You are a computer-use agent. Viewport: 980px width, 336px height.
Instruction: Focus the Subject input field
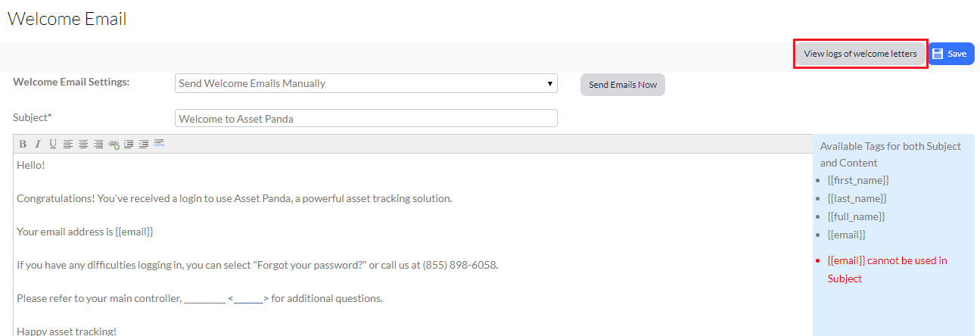(366, 118)
